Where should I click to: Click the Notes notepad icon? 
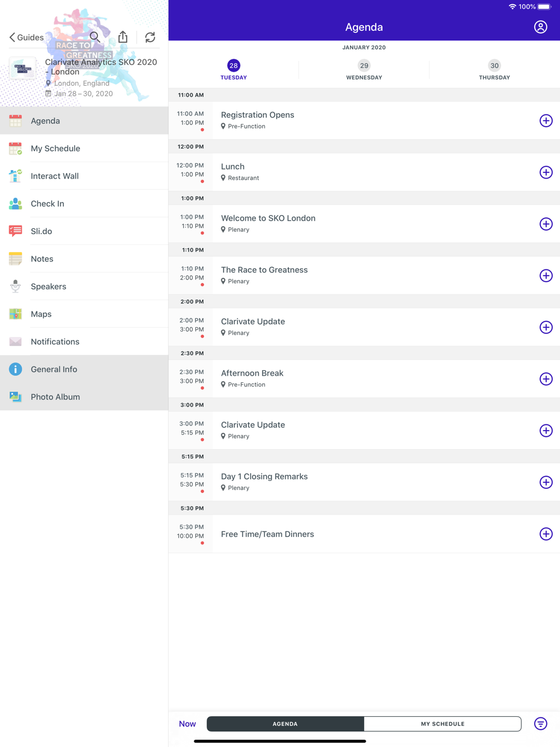[16, 259]
